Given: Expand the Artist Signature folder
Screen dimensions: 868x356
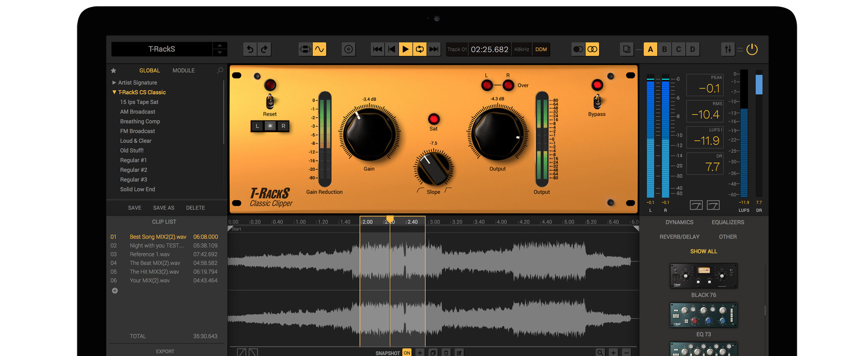Looking at the screenshot, I should [x=114, y=82].
